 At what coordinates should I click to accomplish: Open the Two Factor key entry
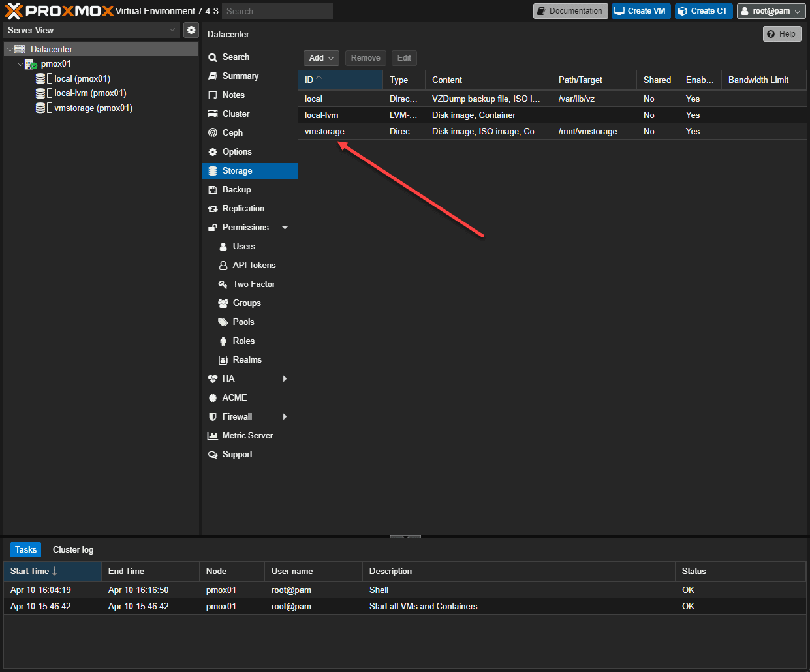tap(223, 284)
